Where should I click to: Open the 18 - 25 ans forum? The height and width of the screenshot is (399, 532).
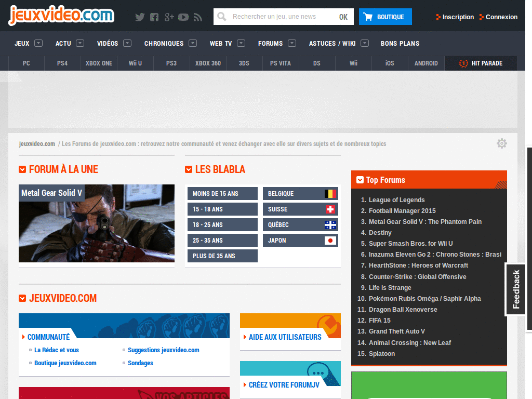click(x=222, y=225)
